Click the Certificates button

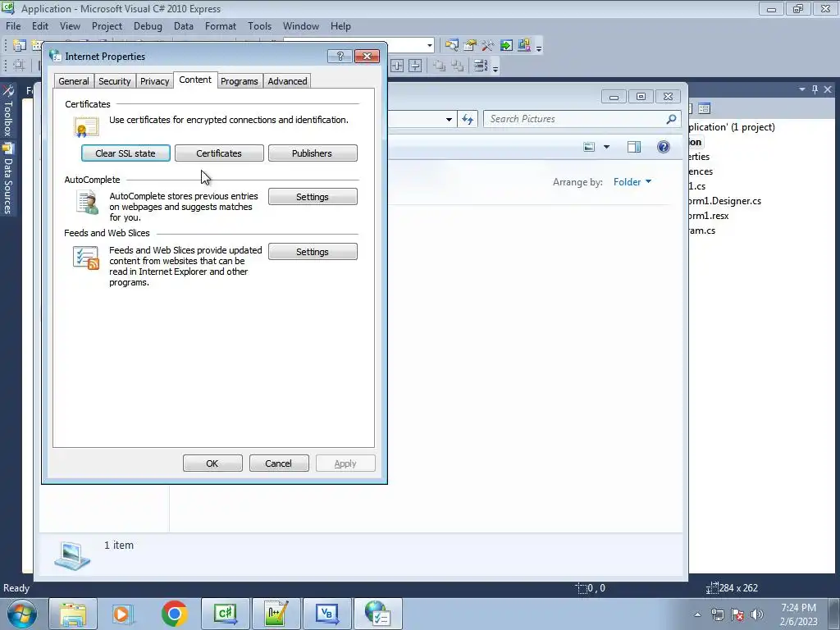pos(219,153)
